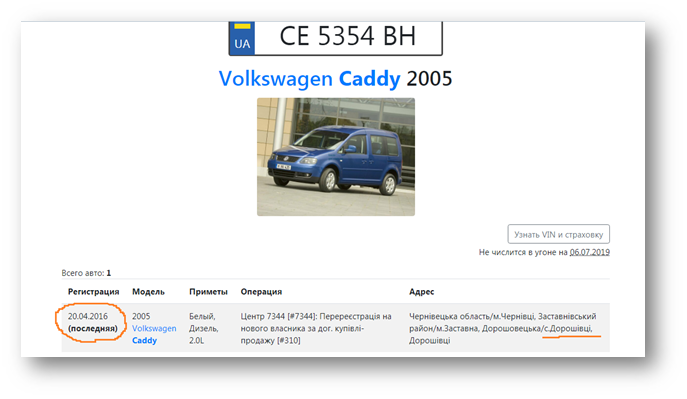Click the UA flag emblem on plate
The width and height of the screenshot is (687, 399).
tap(242, 38)
